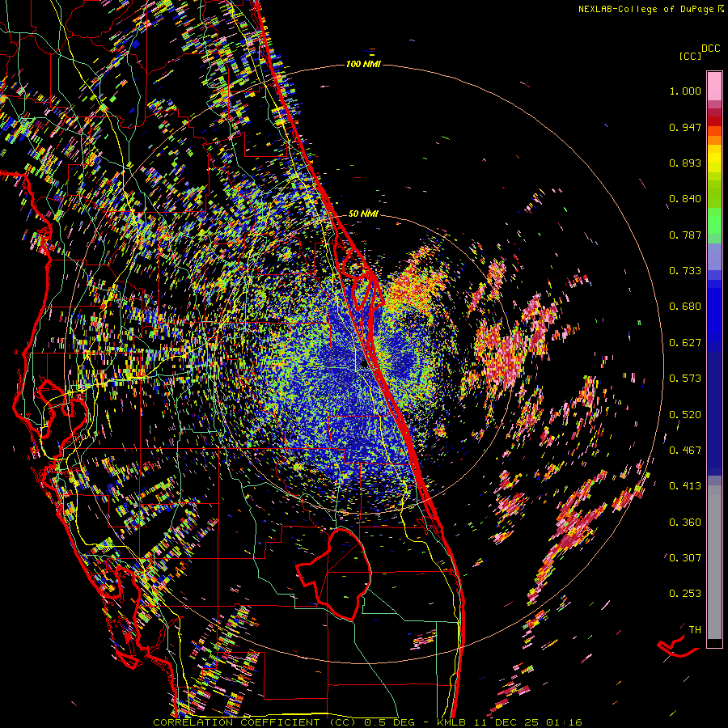
Task: Click the DCC product label above the scale
Action: (710, 49)
